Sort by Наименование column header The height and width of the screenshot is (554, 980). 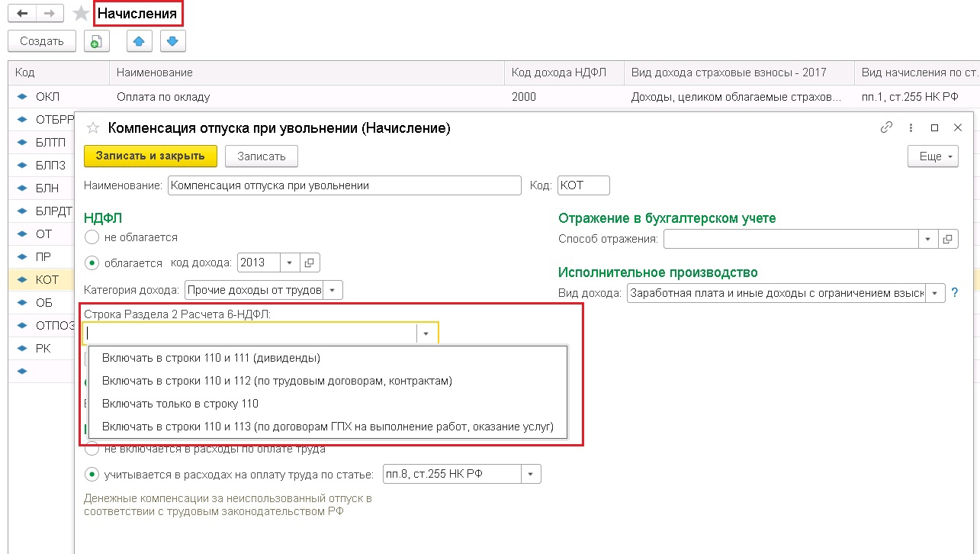point(307,72)
